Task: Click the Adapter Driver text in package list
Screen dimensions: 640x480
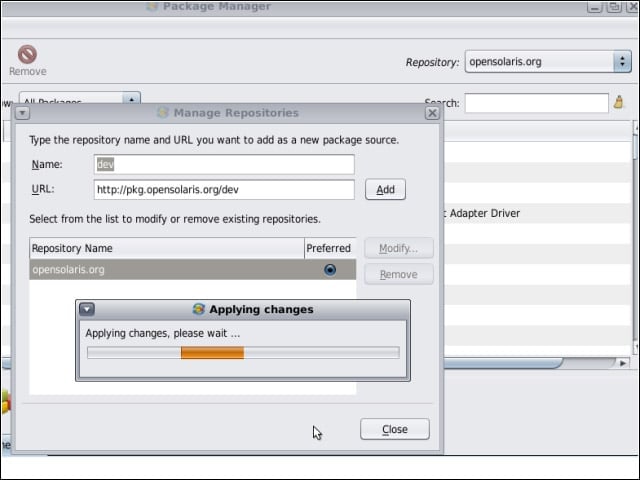Action: coord(484,213)
